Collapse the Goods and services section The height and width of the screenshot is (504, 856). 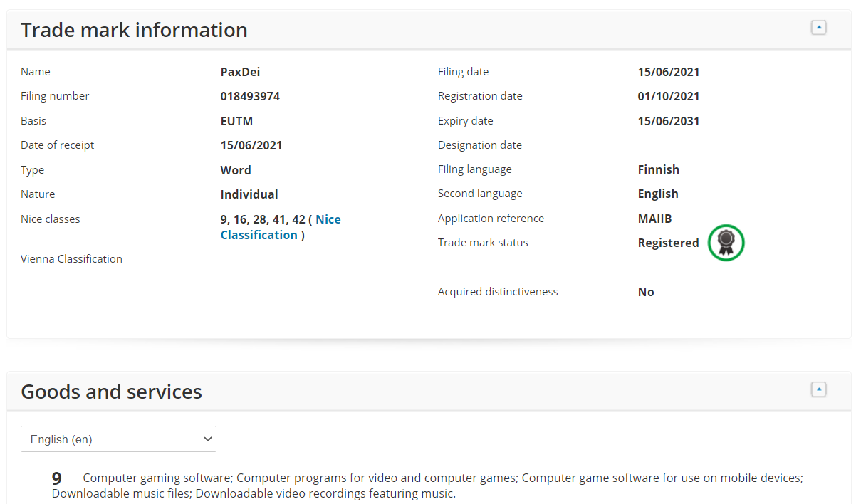click(x=818, y=389)
